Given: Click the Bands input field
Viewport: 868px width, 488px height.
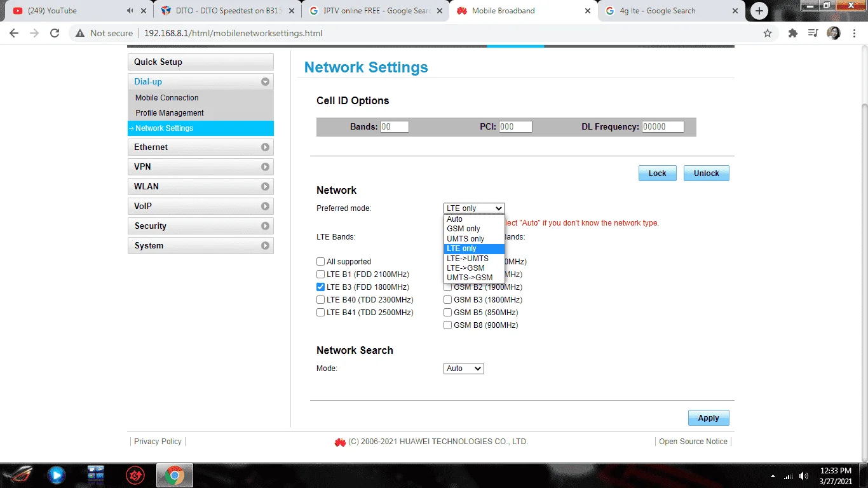Looking at the screenshot, I should [395, 127].
